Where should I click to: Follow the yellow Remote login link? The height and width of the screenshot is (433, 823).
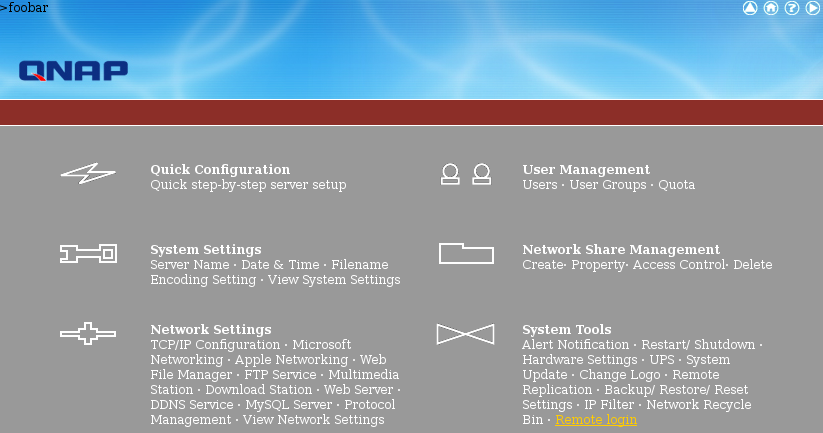(x=596, y=420)
